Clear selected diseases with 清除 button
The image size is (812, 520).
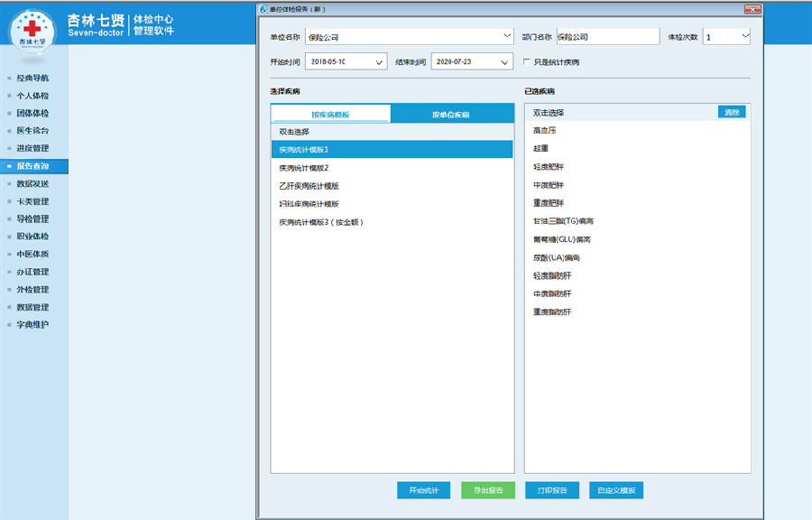732,112
